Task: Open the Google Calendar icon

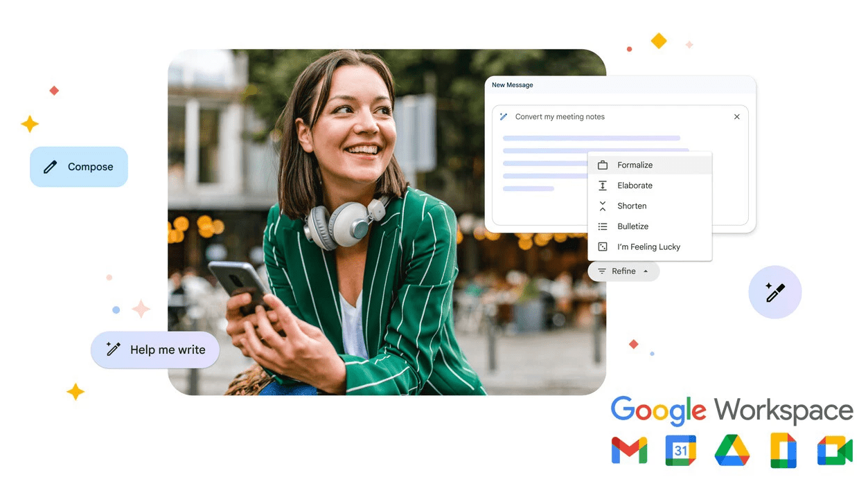Action: click(x=680, y=450)
